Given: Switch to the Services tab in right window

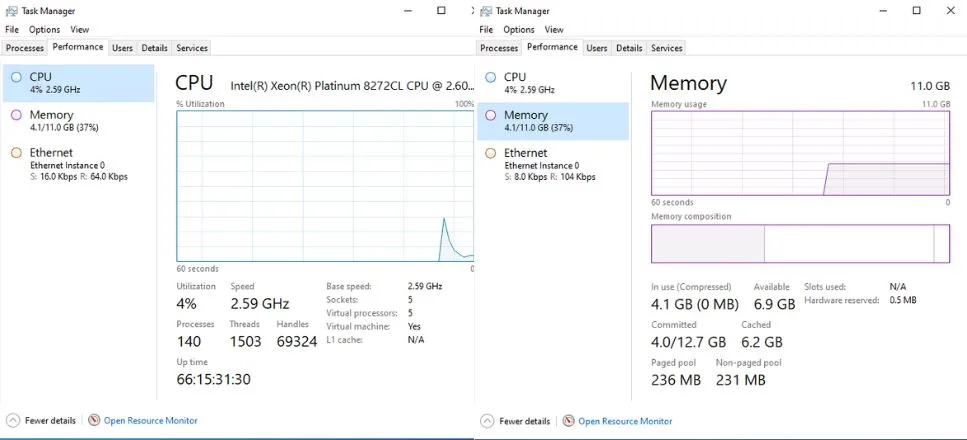Looking at the screenshot, I should pyautogui.click(x=667, y=48).
